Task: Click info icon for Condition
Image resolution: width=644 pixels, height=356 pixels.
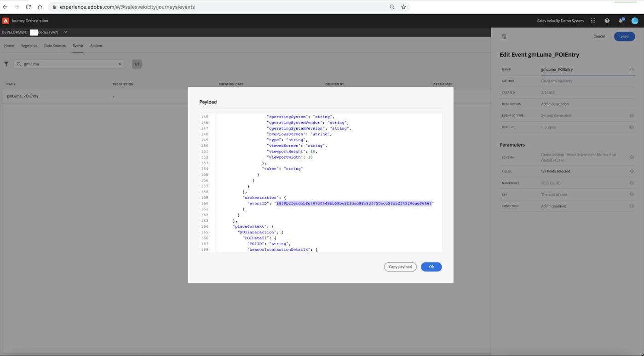Action: coord(632,206)
